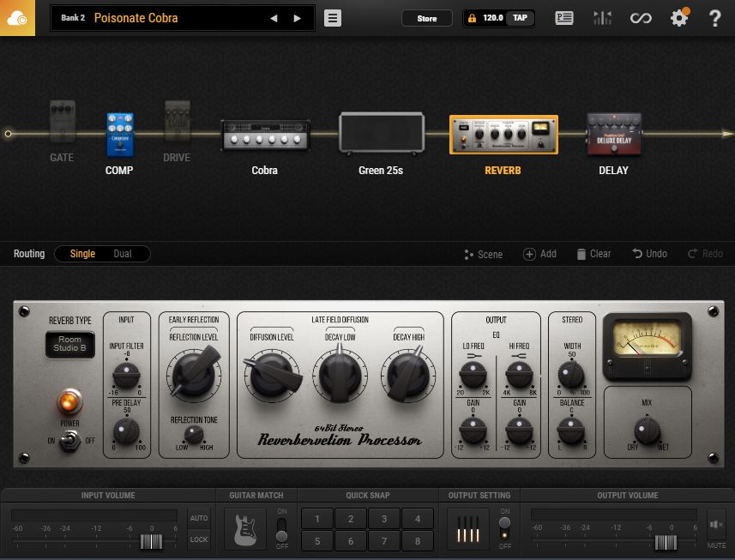This screenshot has width=735, height=560.
Task: Open the preset info panel icon
Action: pos(563,17)
